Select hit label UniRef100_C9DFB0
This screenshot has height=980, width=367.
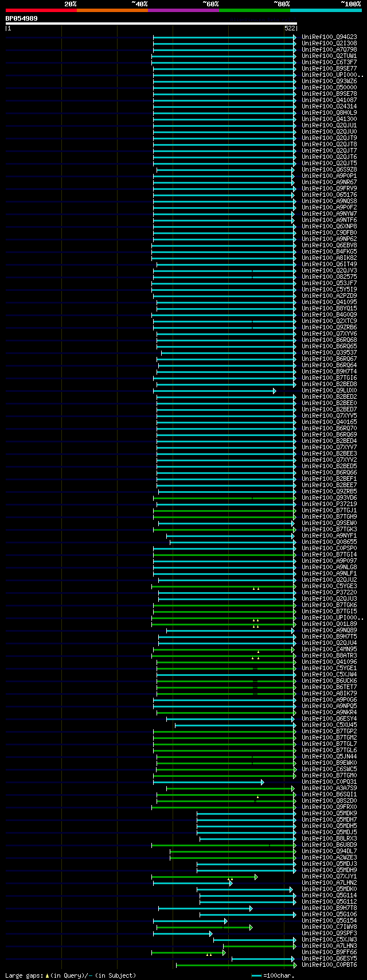329,233
